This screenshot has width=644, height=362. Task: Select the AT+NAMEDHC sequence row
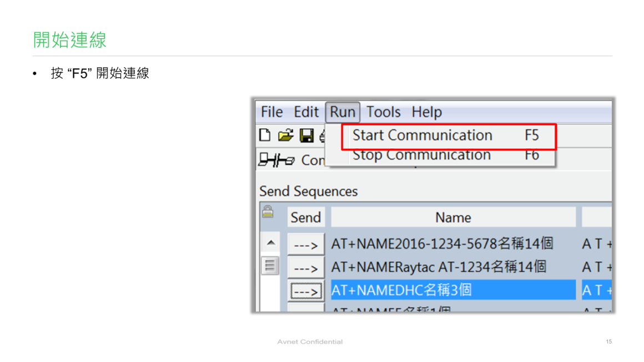(453, 290)
